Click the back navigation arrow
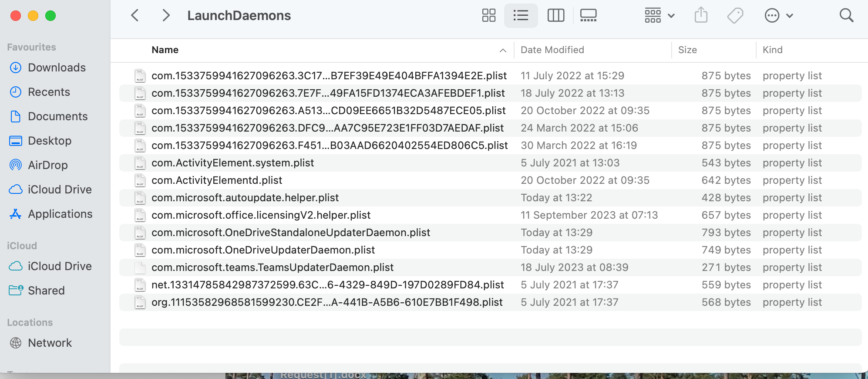The width and height of the screenshot is (868, 379). [135, 15]
